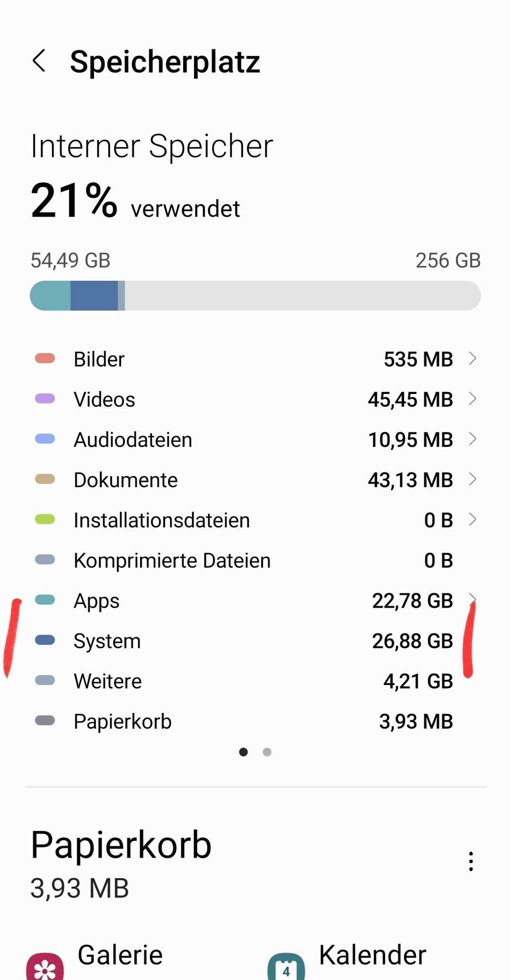Tap the internal storage usage bar
Screen dimensions: 511x980
(255, 295)
